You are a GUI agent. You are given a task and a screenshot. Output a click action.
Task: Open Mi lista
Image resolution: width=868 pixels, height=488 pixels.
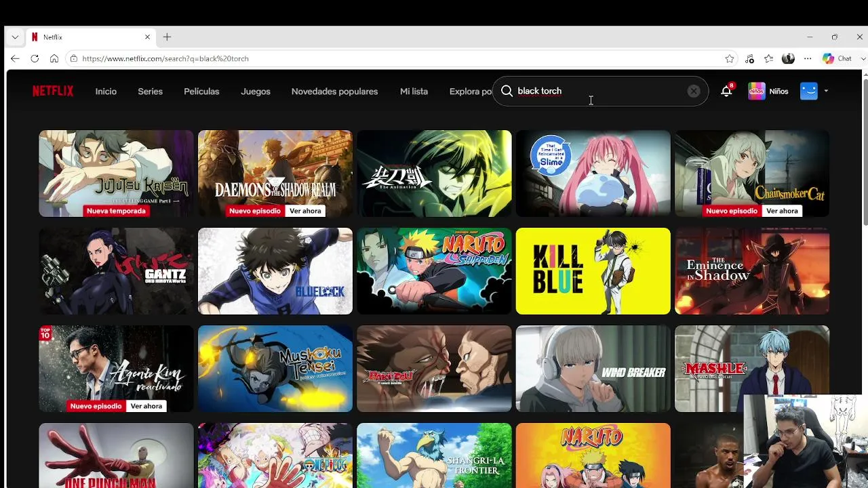coord(414,91)
